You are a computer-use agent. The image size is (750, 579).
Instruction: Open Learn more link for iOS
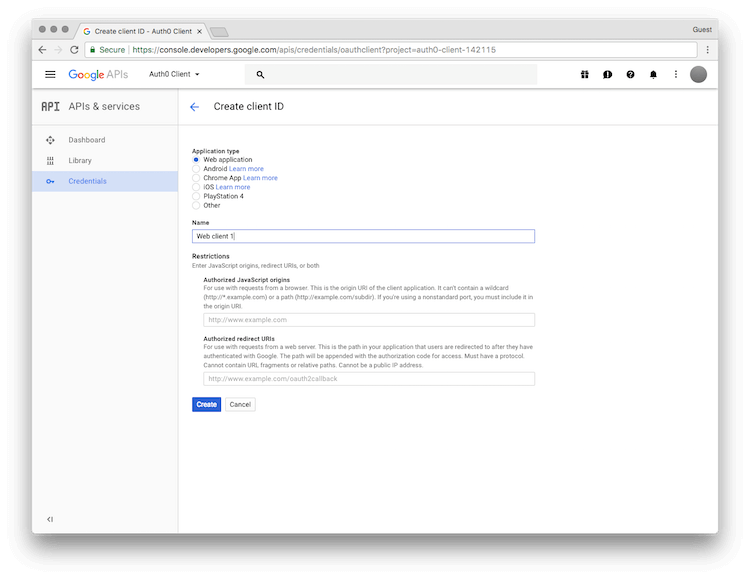(x=233, y=187)
